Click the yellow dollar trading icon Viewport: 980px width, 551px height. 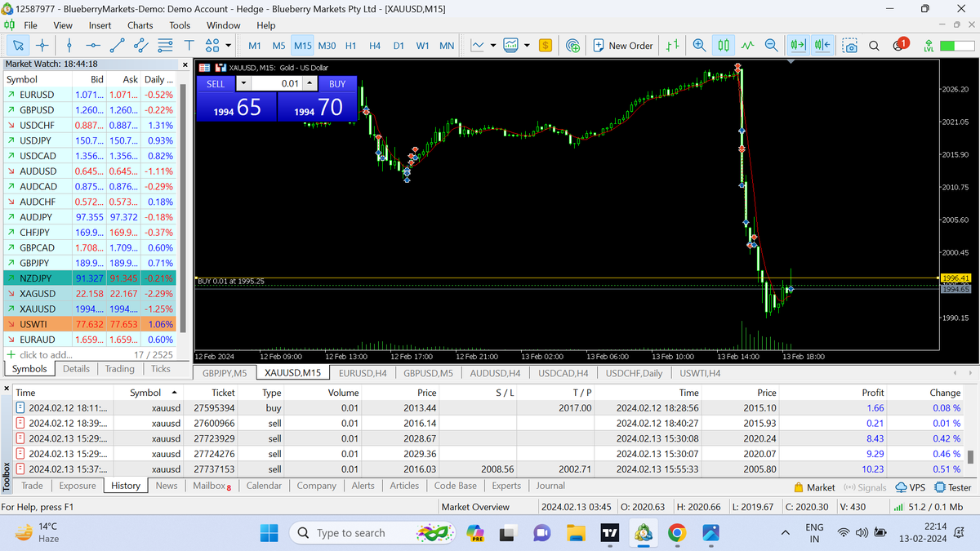tap(546, 46)
